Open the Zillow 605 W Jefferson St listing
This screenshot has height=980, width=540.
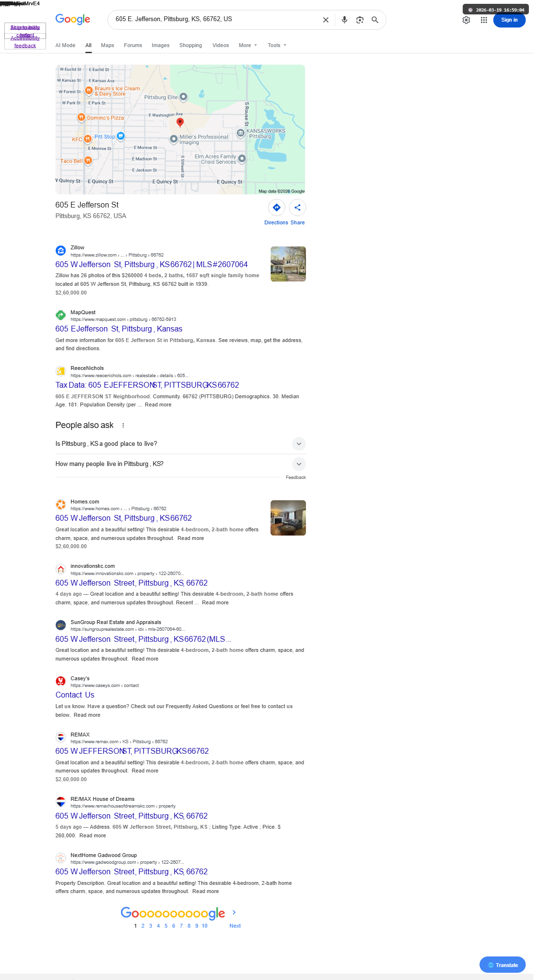coord(151,264)
